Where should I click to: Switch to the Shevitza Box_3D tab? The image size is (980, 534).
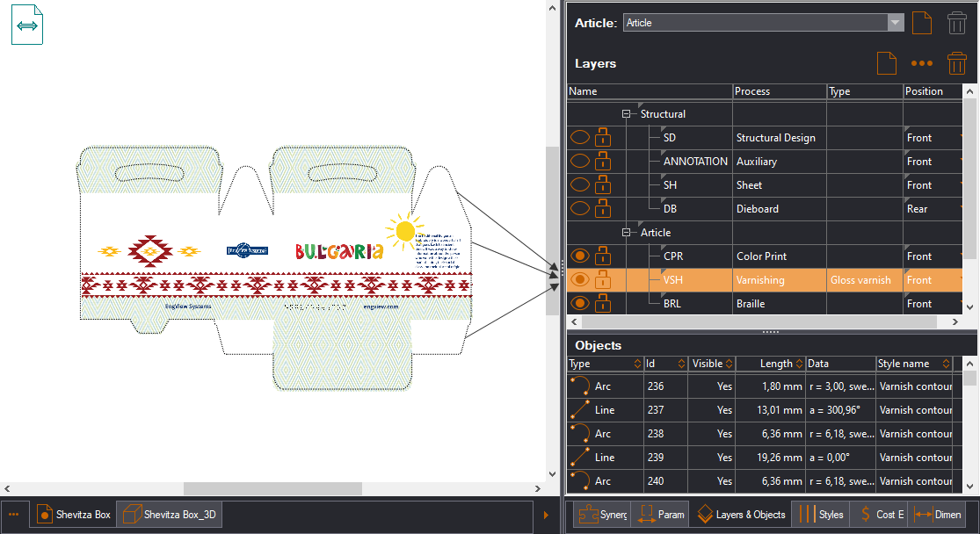pyautogui.click(x=170, y=515)
